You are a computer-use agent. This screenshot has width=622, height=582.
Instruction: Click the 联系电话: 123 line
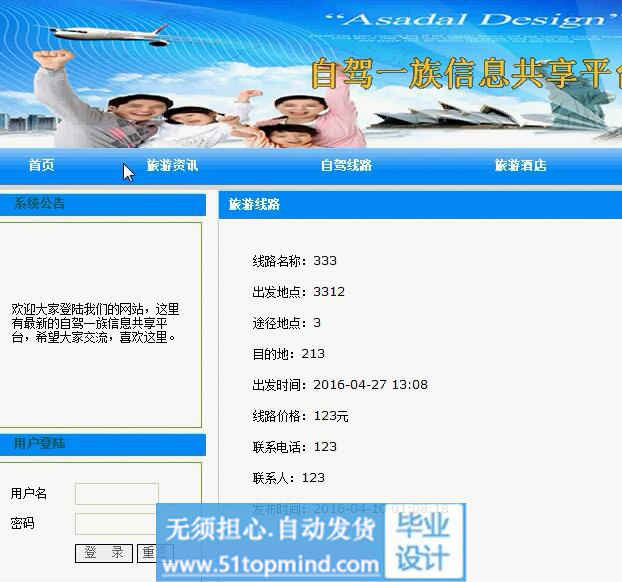tap(294, 447)
